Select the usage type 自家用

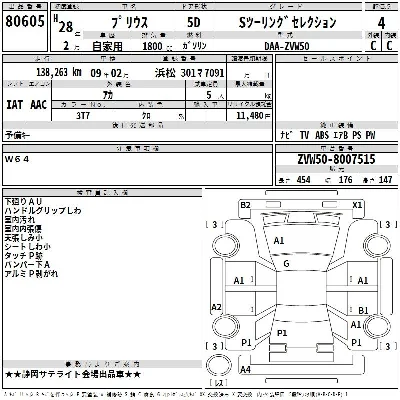pyautogui.click(x=107, y=46)
